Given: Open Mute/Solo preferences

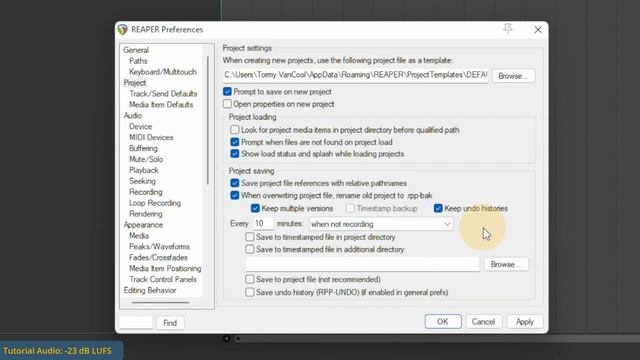Looking at the screenshot, I should click(x=146, y=159).
